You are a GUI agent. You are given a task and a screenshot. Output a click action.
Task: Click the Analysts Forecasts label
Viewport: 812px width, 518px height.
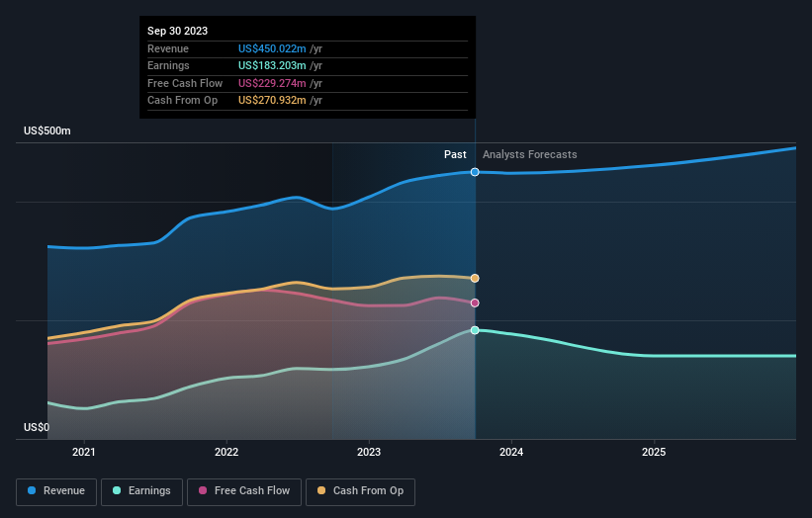coord(530,154)
